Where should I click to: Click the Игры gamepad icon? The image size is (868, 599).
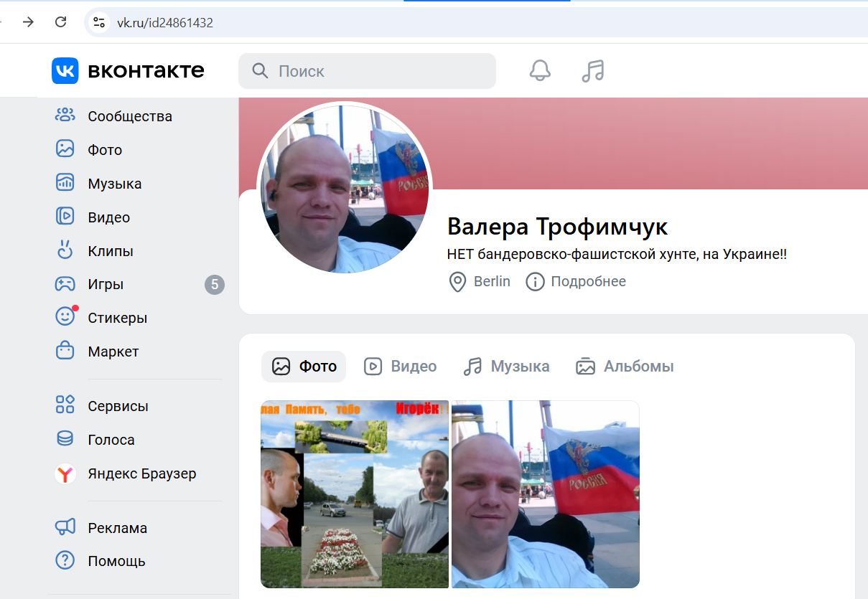pos(65,284)
